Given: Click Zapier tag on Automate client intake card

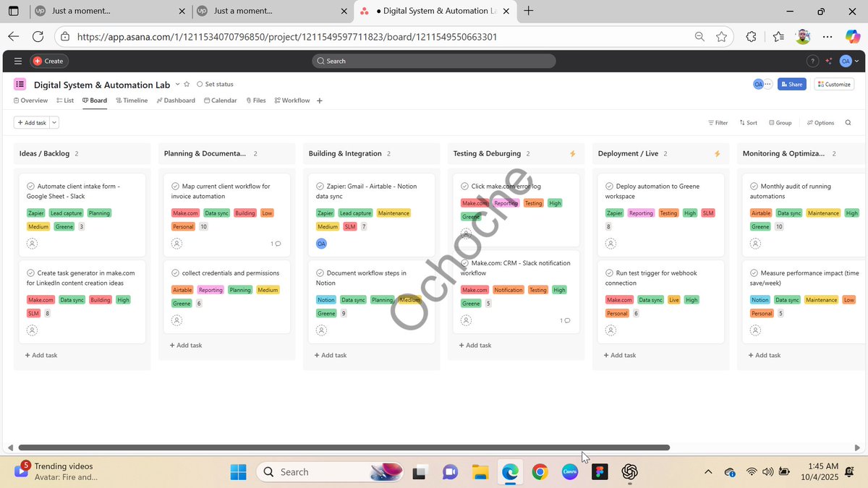Looking at the screenshot, I should [35, 213].
